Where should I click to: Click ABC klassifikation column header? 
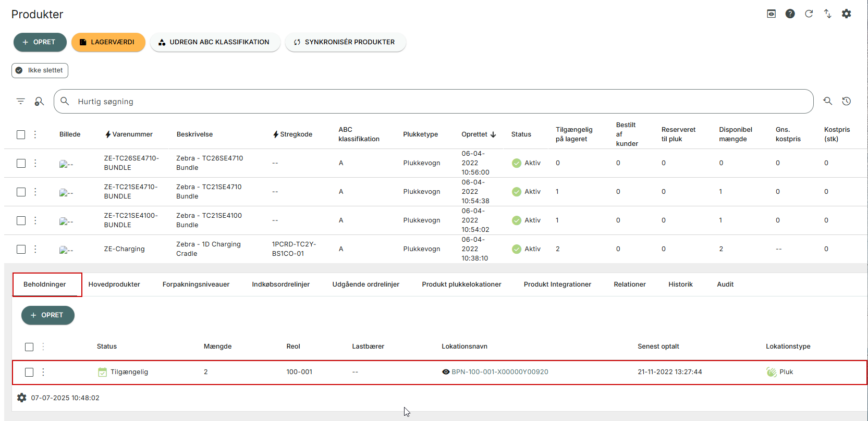point(359,134)
